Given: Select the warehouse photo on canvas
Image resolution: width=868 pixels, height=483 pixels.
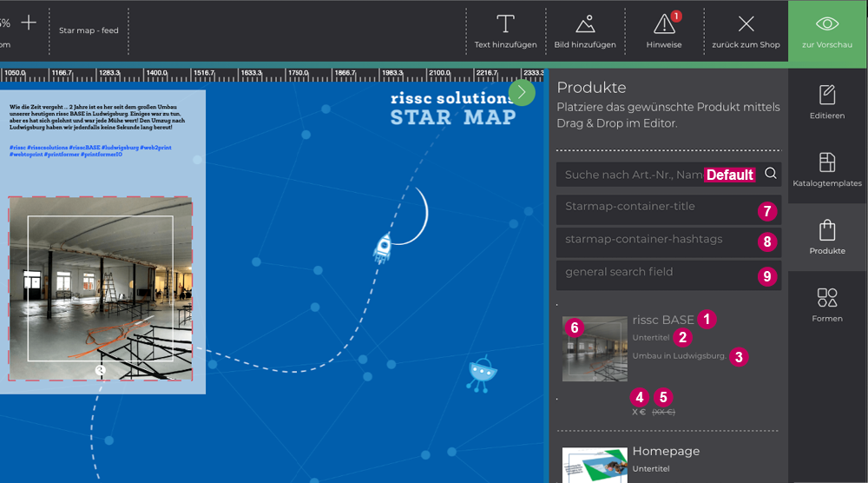Looking at the screenshot, I should tap(101, 288).
